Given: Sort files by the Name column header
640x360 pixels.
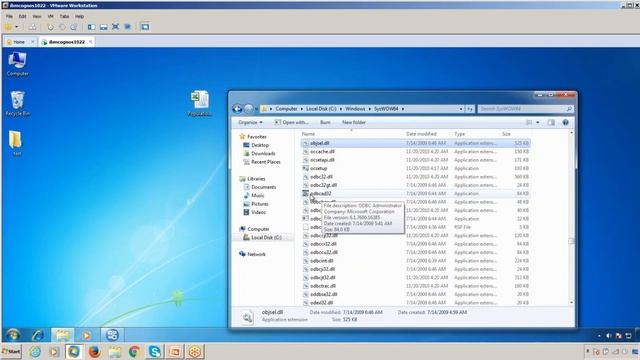Looking at the screenshot, I should point(308,134).
